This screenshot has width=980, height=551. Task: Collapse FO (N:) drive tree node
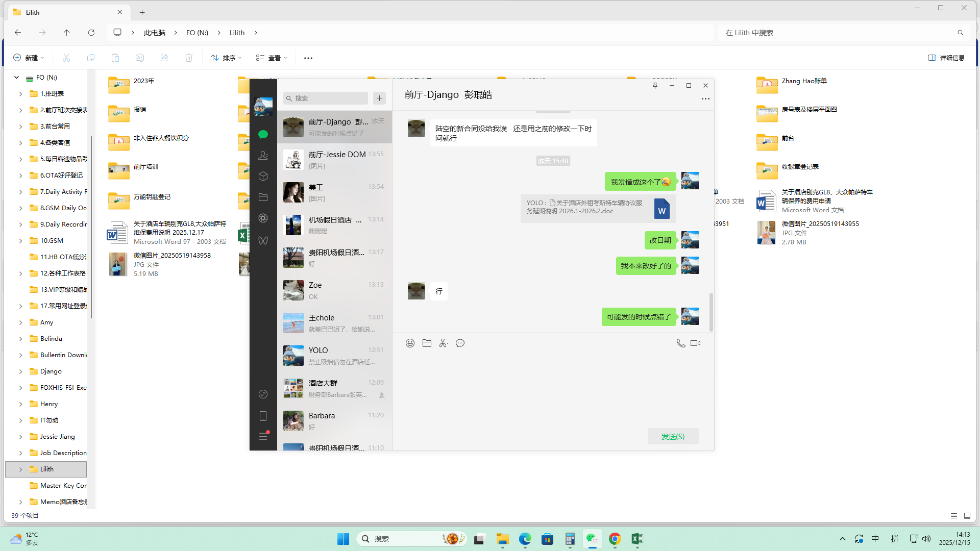click(16, 78)
